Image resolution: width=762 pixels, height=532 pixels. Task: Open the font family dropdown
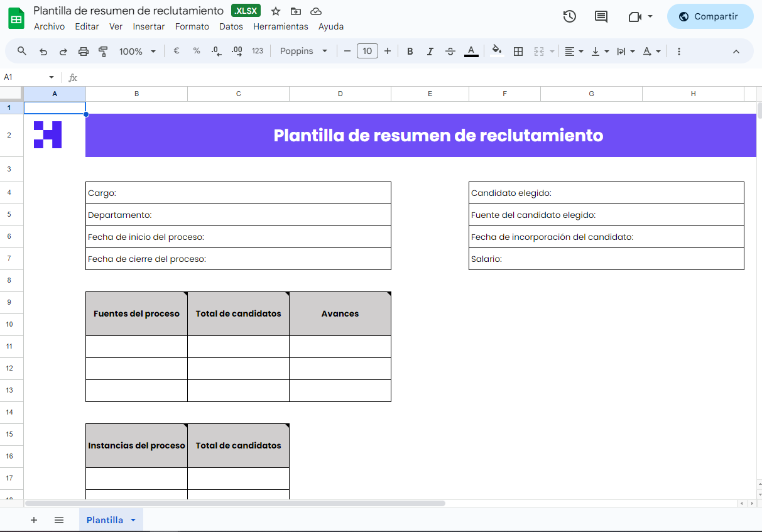coord(303,51)
